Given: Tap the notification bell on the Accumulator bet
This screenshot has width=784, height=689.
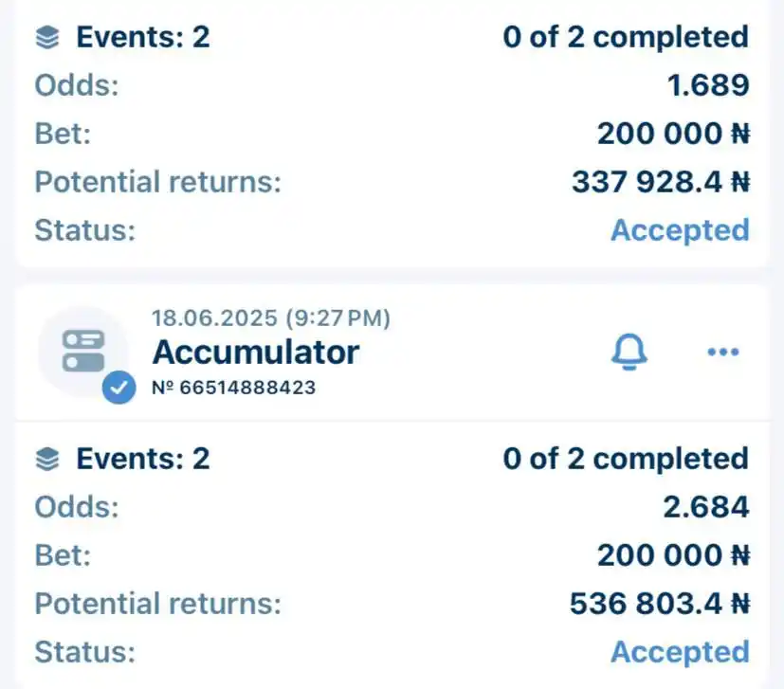Looking at the screenshot, I should coord(629,352).
